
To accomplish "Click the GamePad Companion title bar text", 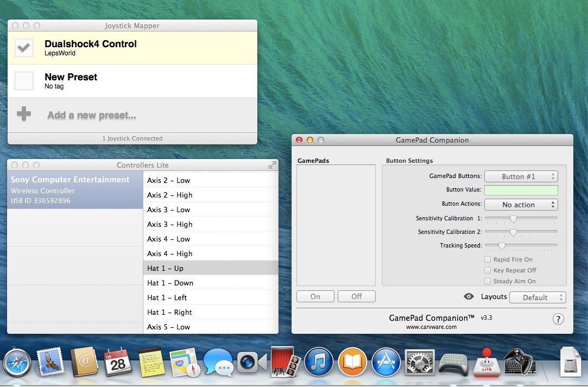I will pyautogui.click(x=432, y=140).
